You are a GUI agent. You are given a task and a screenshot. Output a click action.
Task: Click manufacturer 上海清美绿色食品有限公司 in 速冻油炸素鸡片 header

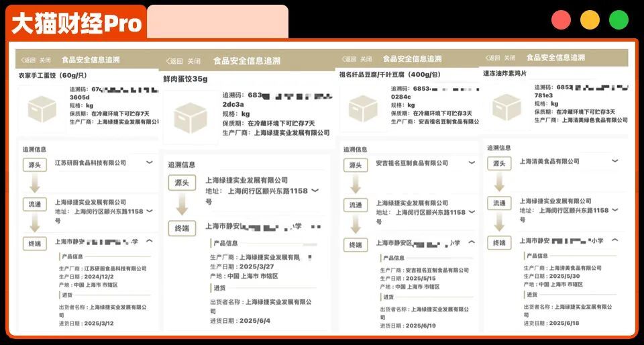[595, 120]
